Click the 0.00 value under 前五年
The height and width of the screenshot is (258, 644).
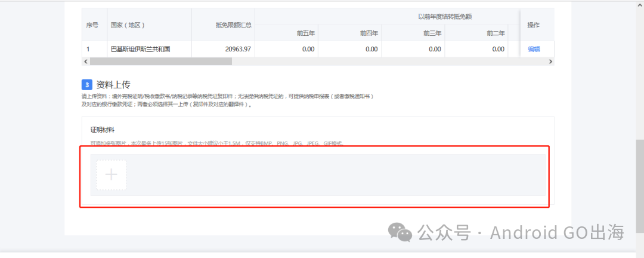click(x=286, y=50)
